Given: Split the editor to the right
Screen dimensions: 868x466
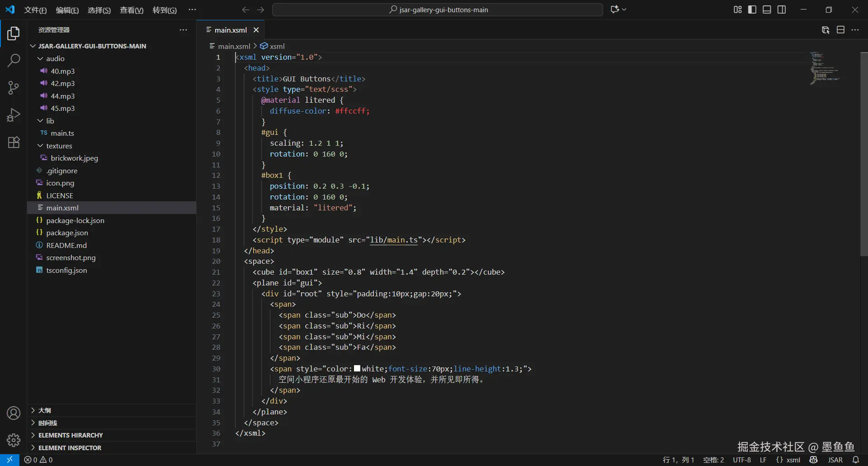Looking at the screenshot, I should [840, 30].
